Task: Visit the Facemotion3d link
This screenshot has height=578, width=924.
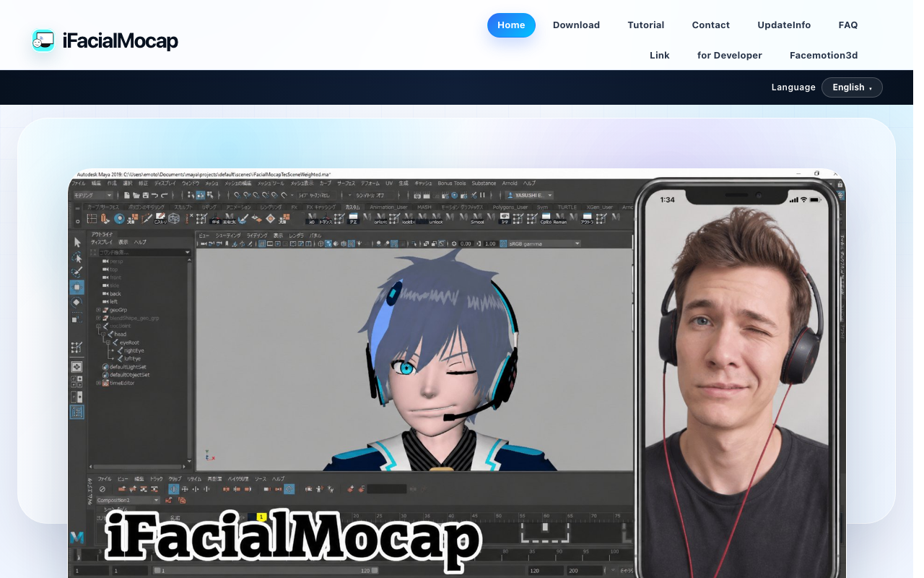Action: [824, 56]
